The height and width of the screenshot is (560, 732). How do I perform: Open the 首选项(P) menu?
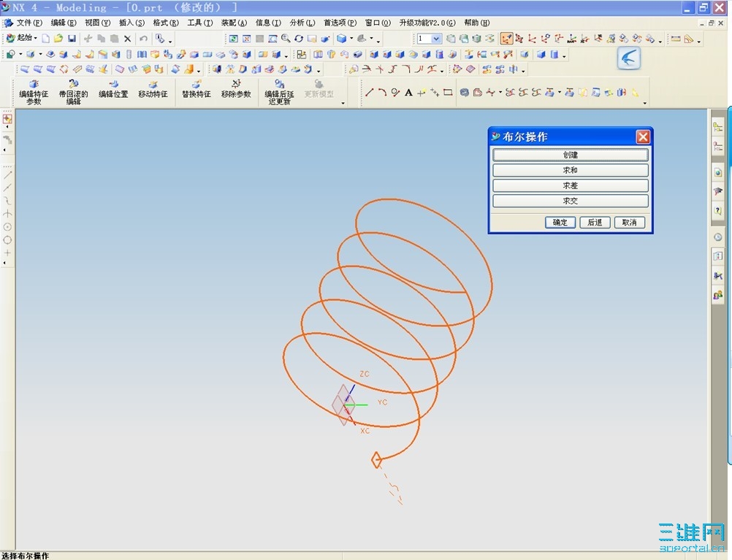(x=340, y=23)
